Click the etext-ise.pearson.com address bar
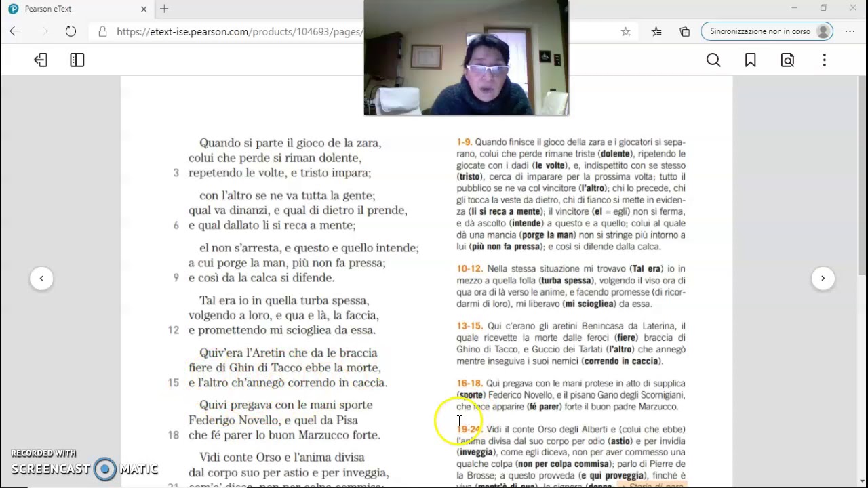Viewport: 868px width, 488px height. (x=239, y=31)
